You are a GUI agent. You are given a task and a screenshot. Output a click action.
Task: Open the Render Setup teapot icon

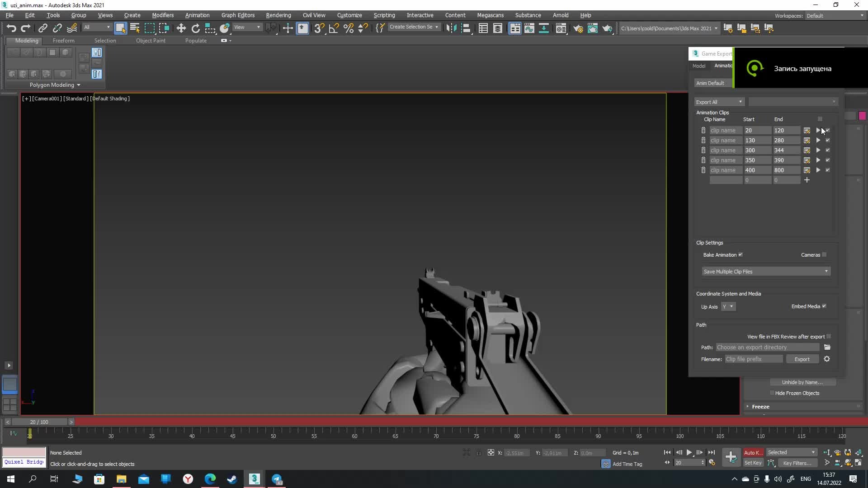click(578, 28)
